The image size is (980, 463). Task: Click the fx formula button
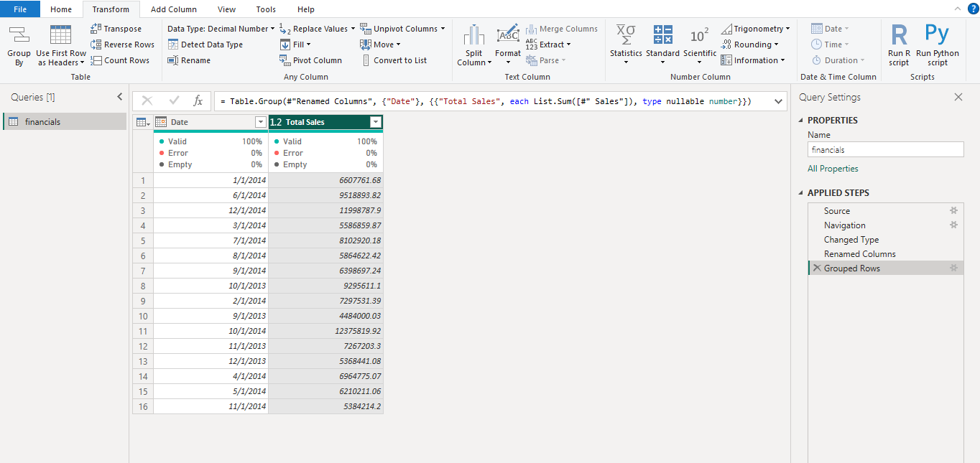198,101
